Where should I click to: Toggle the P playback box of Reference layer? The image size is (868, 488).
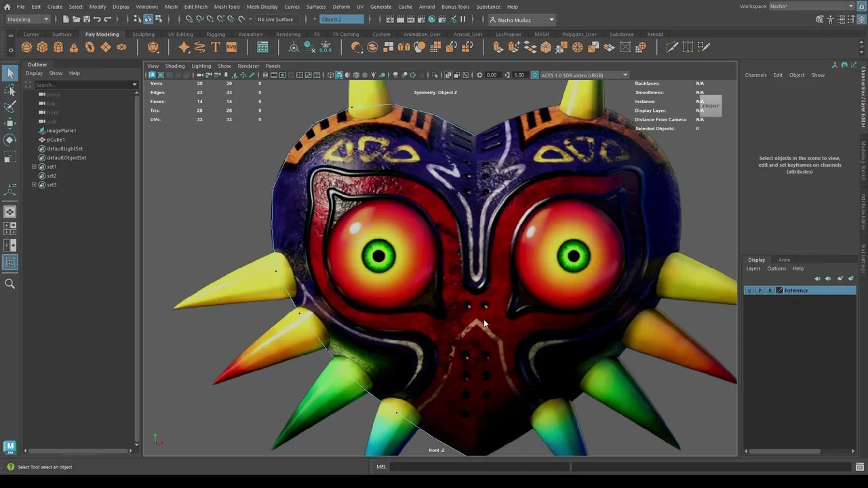[759, 290]
